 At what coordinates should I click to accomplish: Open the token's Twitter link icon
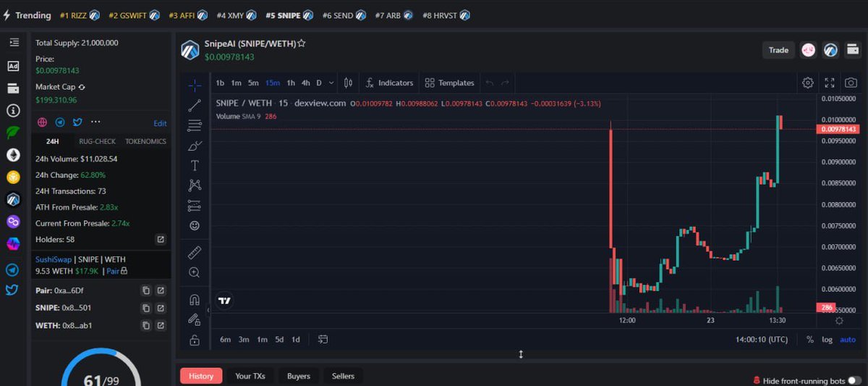point(77,122)
